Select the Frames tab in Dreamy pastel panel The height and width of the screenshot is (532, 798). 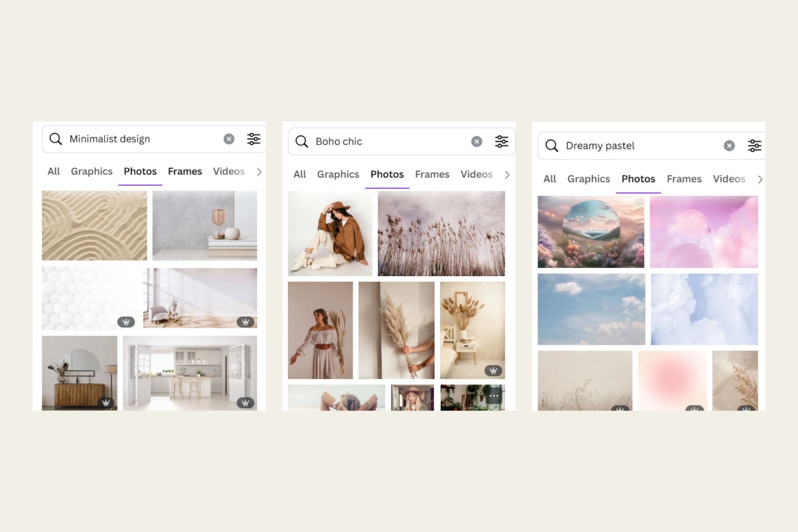pos(684,179)
